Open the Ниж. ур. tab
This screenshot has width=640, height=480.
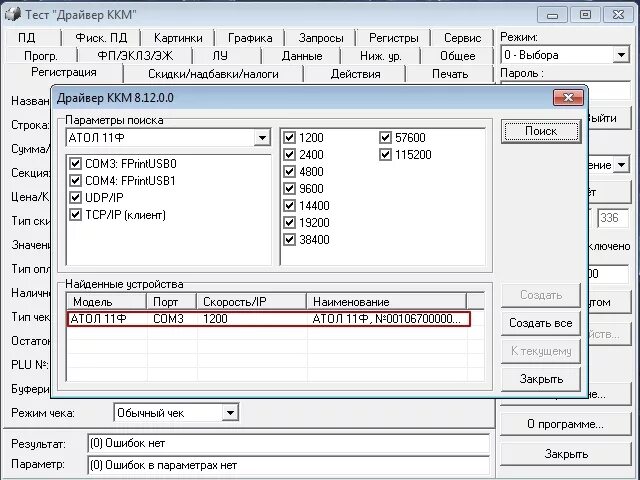click(x=381, y=56)
